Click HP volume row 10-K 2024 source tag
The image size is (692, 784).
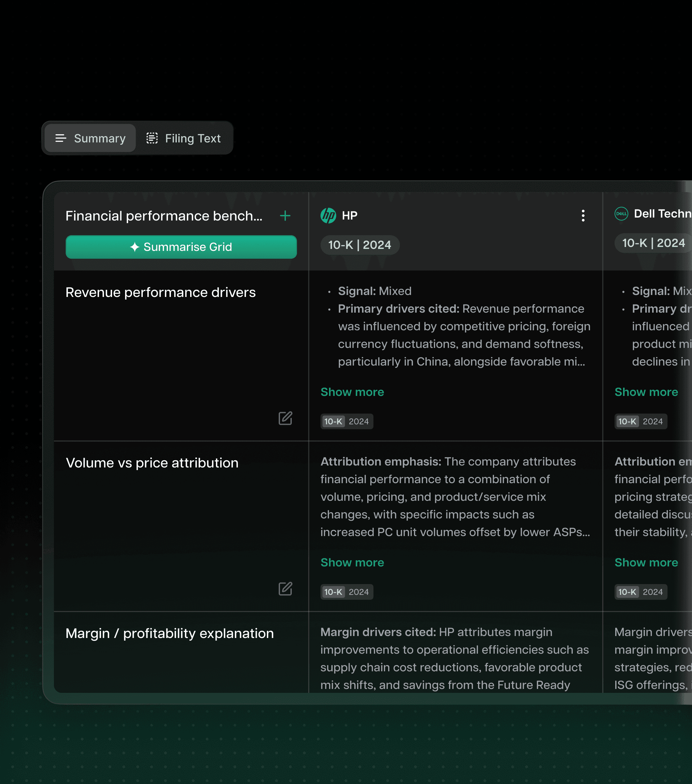[346, 592]
